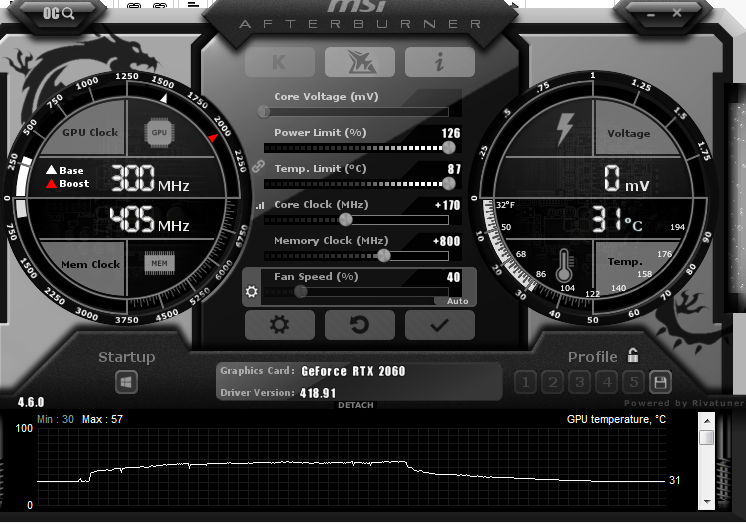
Task: Reset settings with the circular arrow button
Action: pyautogui.click(x=360, y=325)
